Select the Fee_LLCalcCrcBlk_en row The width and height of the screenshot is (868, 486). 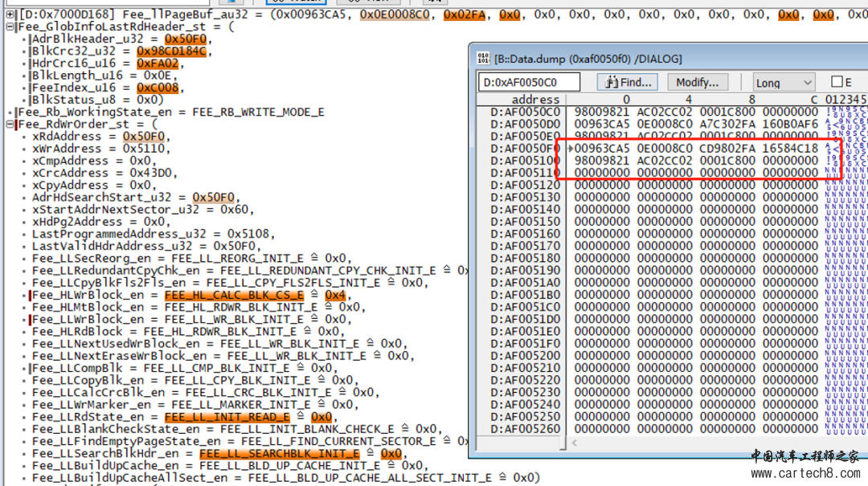coord(206,393)
